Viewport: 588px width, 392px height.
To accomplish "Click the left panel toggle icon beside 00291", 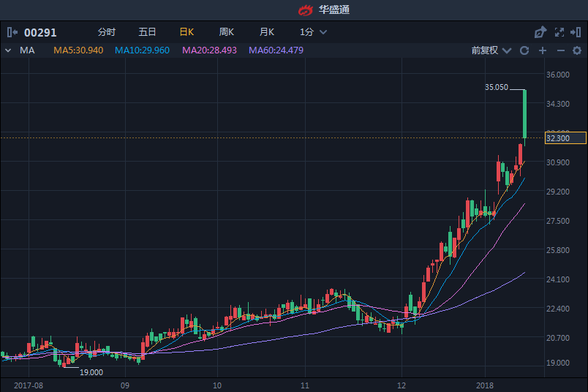I will (12, 32).
